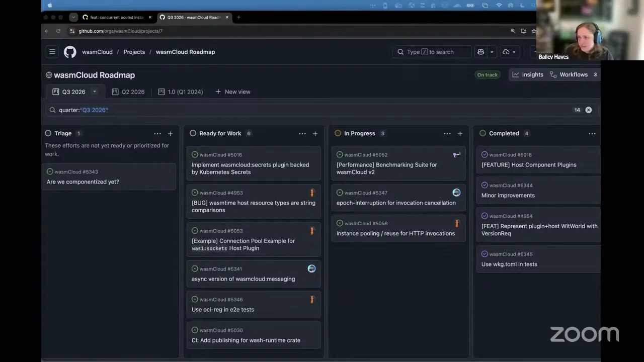
Task: Click the Chrome tab search dropdown
Action: pyautogui.click(x=73, y=17)
